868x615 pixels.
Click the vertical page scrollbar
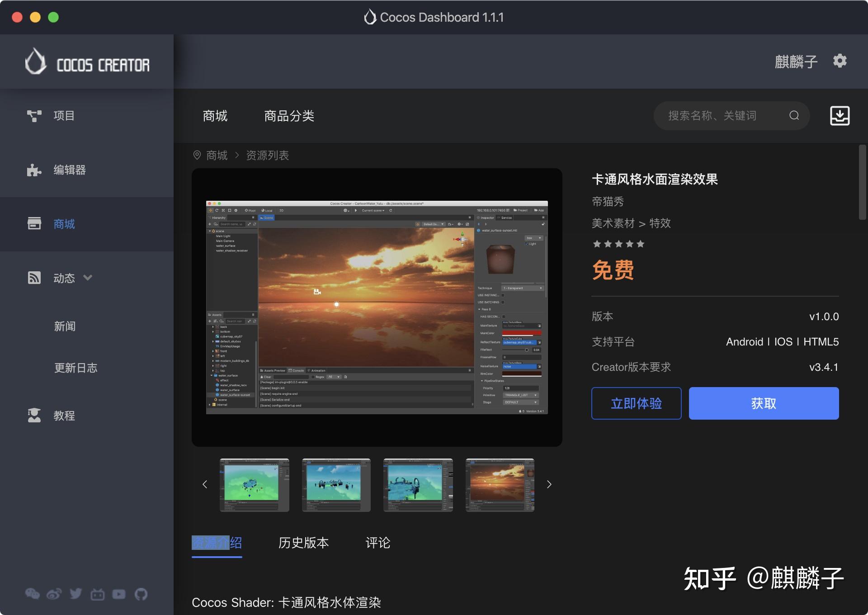pos(863,183)
